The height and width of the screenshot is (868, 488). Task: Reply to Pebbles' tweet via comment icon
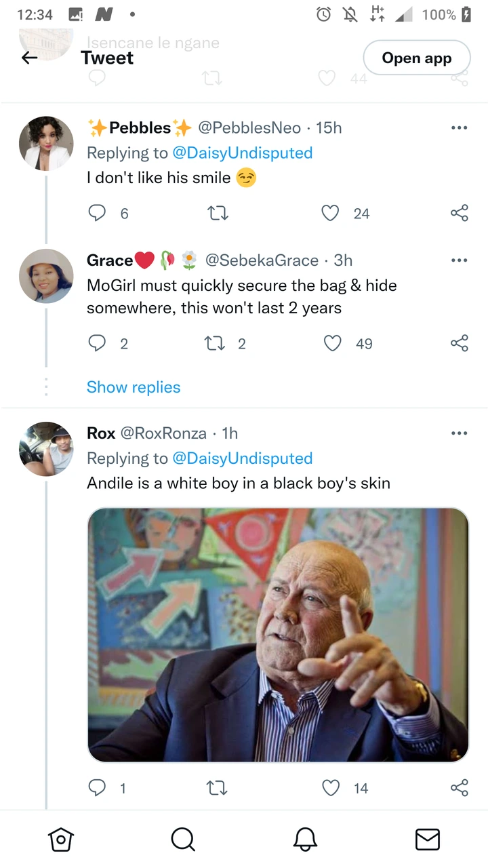(x=98, y=214)
